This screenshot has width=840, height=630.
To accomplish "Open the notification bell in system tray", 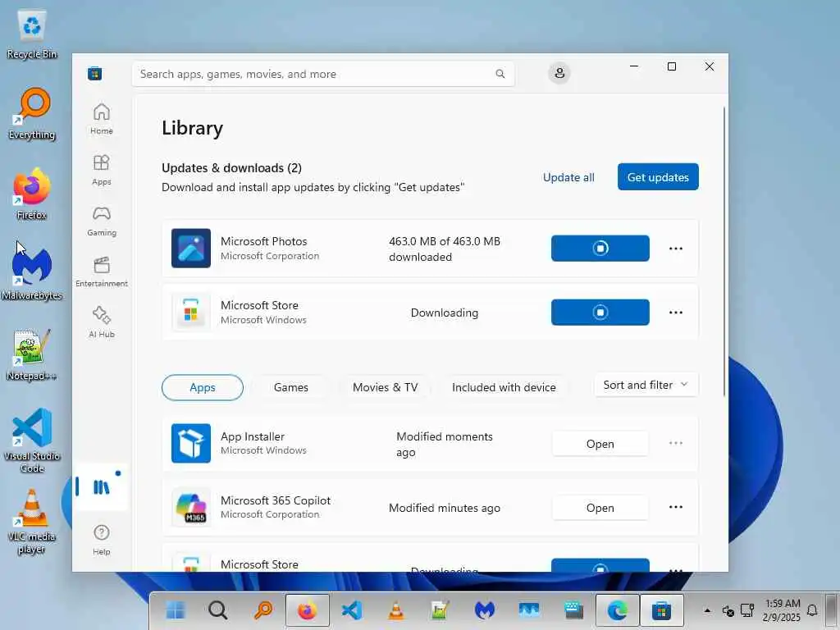I will click(812, 610).
